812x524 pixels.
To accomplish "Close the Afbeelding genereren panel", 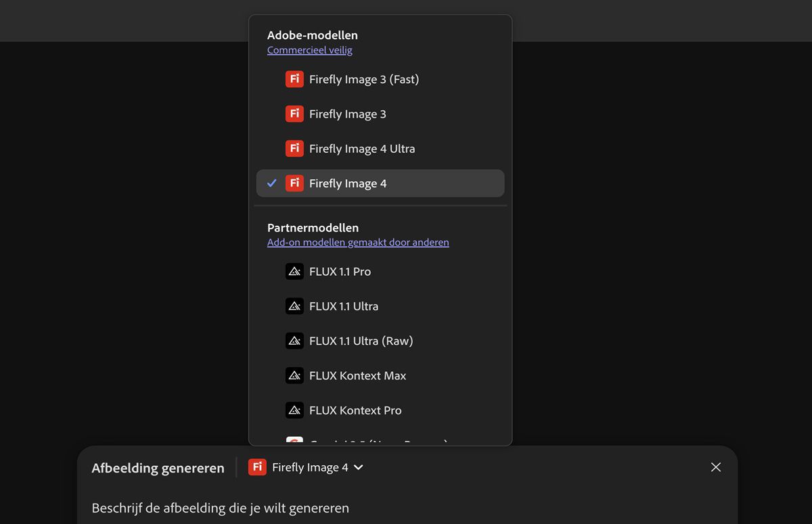I will click(x=716, y=467).
